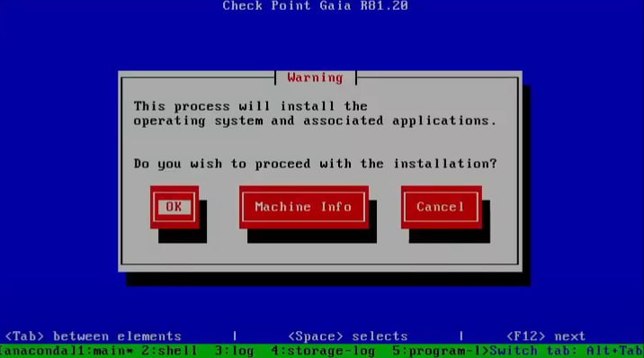Image resolution: width=644 pixels, height=358 pixels.
Task: Select the <Space> selects hint text
Action: (348, 336)
